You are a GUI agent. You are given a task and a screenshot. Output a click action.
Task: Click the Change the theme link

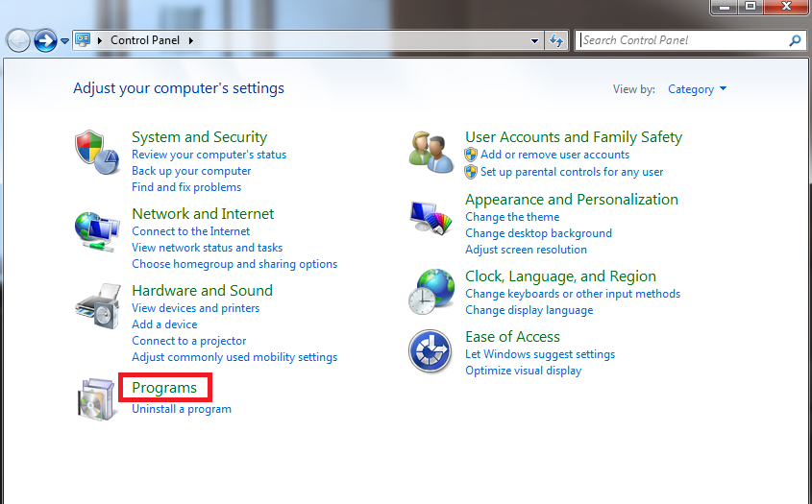(512, 217)
